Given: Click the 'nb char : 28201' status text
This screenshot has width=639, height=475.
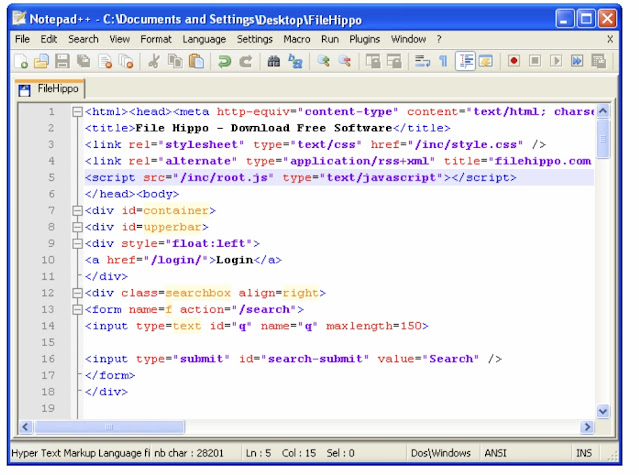Looking at the screenshot, I should pyautogui.click(x=189, y=453).
